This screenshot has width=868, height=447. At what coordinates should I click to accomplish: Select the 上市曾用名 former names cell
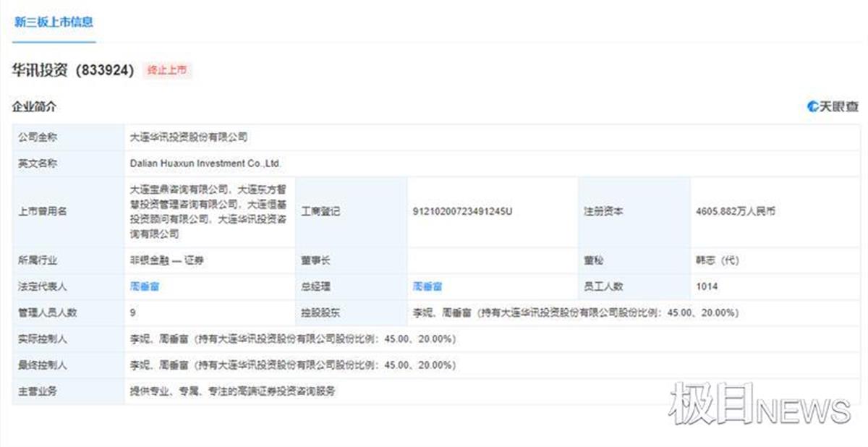tap(210, 212)
